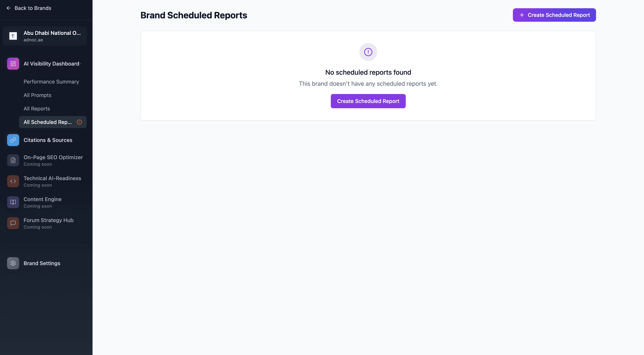Click the orange alert icon beside All Scheduled Reports
Image resolution: width=644 pixels, height=355 pixels.
[79, 122]
